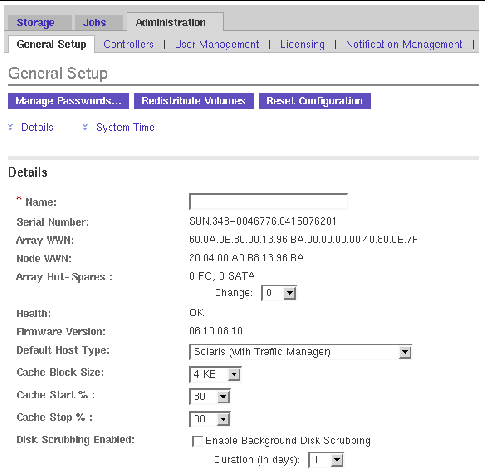The height and width of the screenshot is (476, 485).
Task: Click the Manage Passwords button
Action: point(68,101)
